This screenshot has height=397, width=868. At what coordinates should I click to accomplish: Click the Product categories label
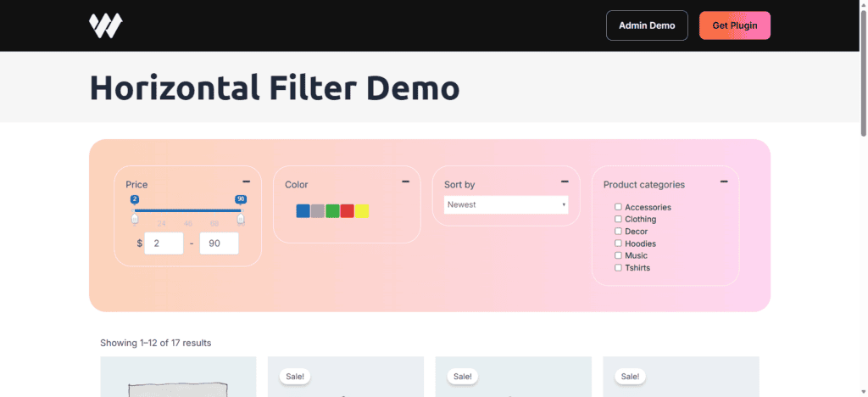click(644, 185)
